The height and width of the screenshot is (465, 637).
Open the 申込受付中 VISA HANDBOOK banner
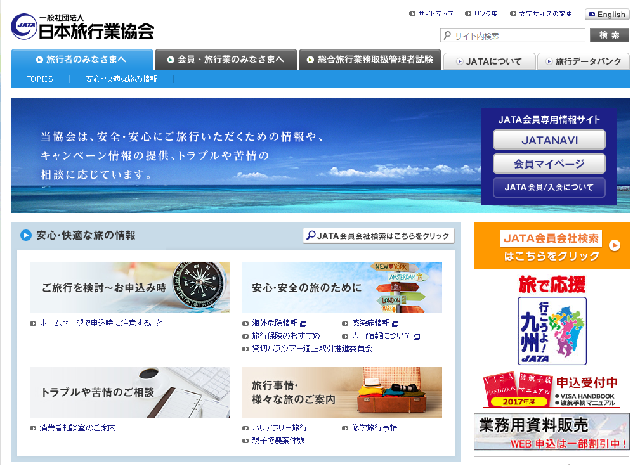(552, 390)
